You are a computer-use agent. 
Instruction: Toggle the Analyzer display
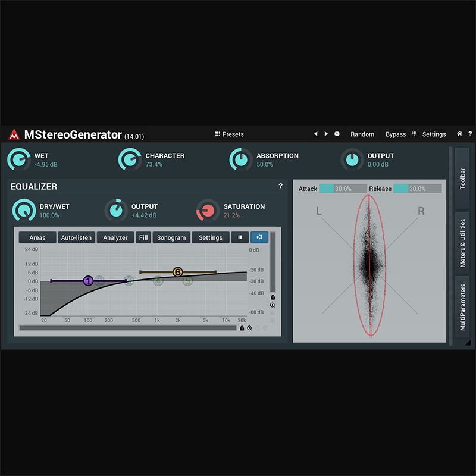115,237
